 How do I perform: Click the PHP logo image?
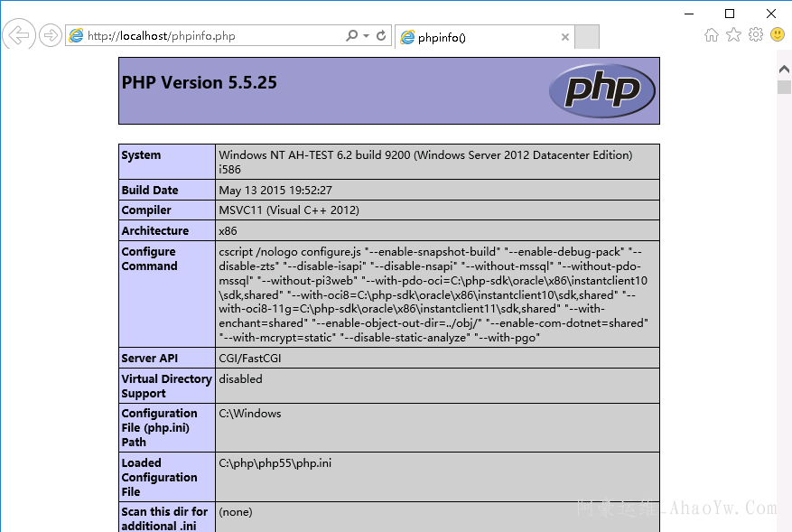pos(601,90)
